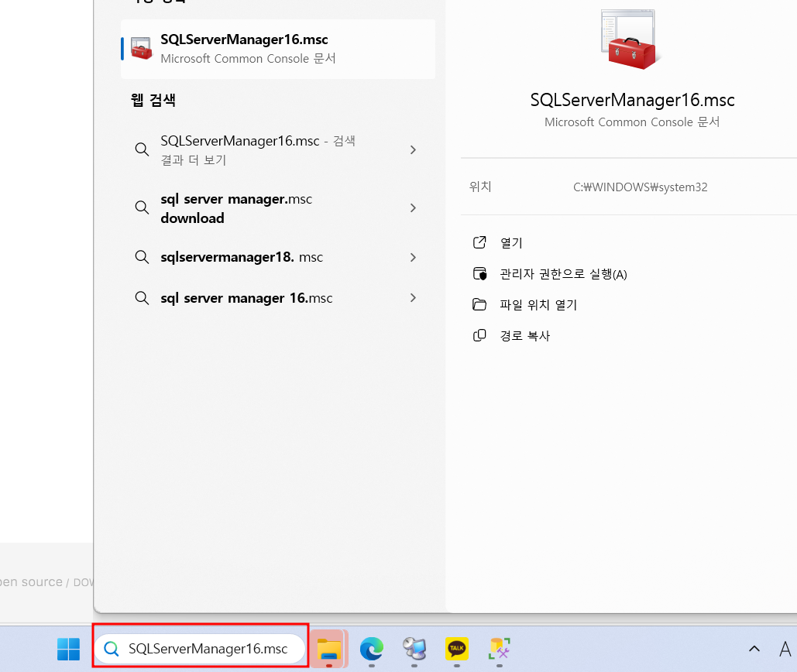The height and width of the screenshot is (672, 797).
Task: Open the Windows Start button
Action: [69, 649]
